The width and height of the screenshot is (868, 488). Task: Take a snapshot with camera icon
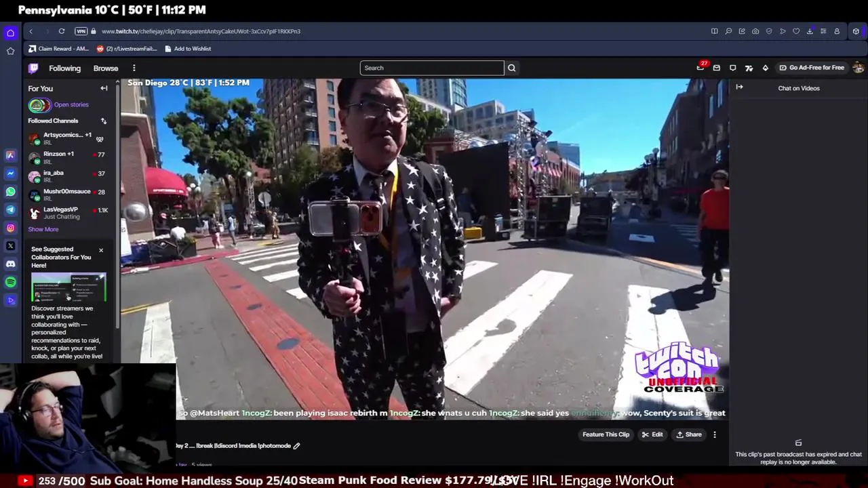click(x=755, y=31)
